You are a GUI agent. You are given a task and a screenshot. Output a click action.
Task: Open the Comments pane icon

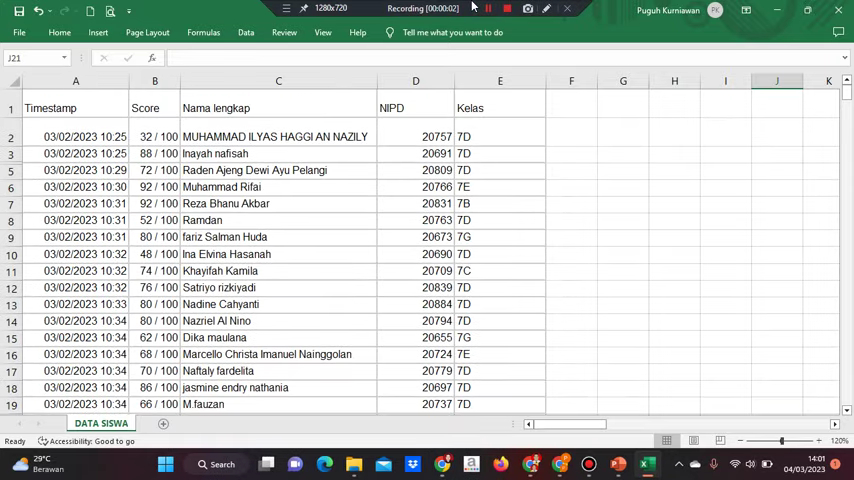[838, 32]
